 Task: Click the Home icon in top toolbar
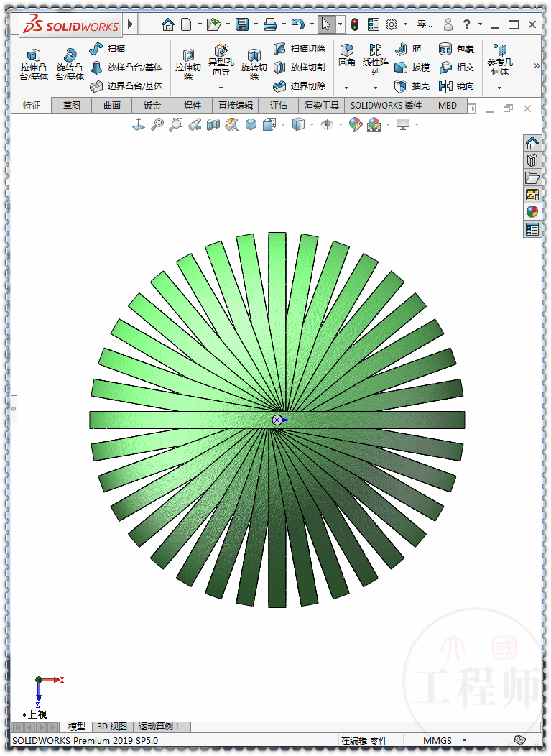[x=168, y=24]
